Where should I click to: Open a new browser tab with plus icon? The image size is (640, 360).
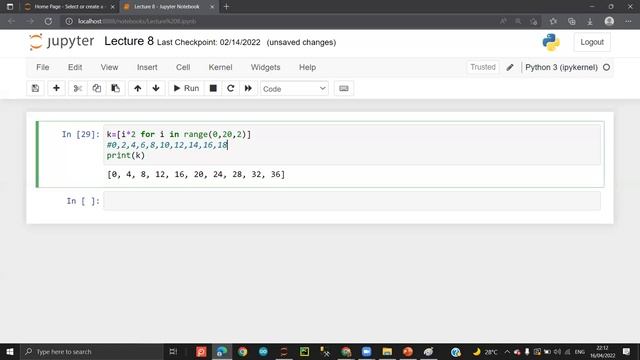pyautogui.click(x=227, y=7)
